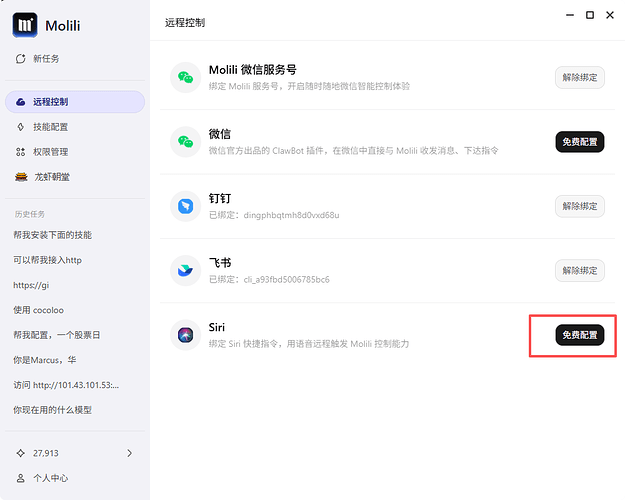Open history task 你是Marcus，华
This screenshot has height=500, width=625.
(x=45, y=360)
